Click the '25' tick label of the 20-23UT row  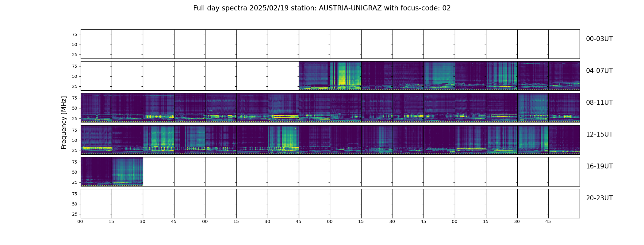point(75,214)
